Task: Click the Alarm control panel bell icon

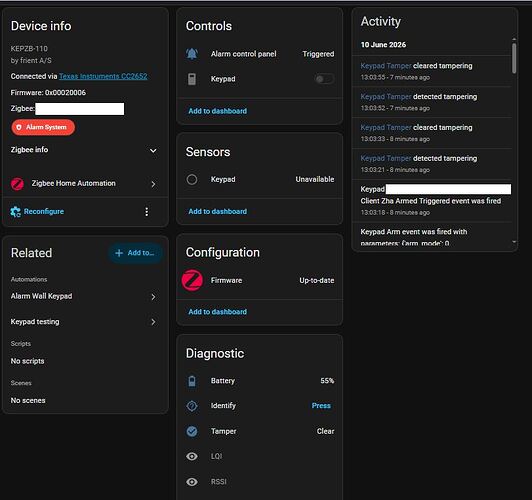Action: point(192,54)
